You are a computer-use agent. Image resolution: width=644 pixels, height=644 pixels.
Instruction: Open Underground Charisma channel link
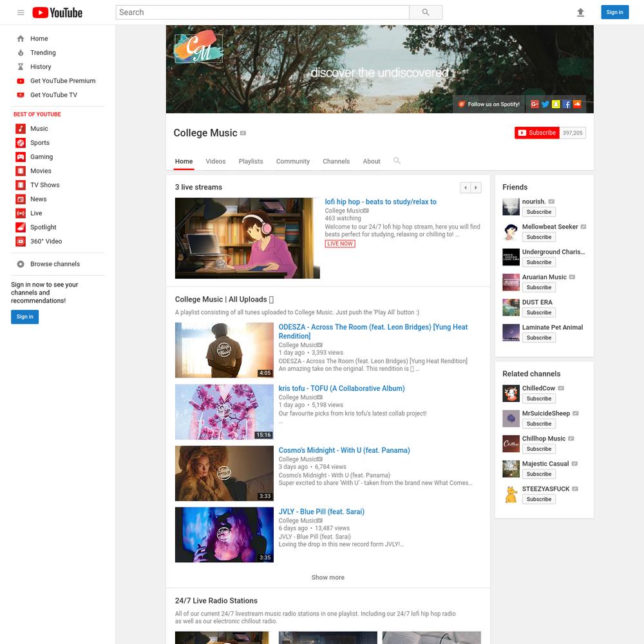pyautogui.click(x=553, y=252)
